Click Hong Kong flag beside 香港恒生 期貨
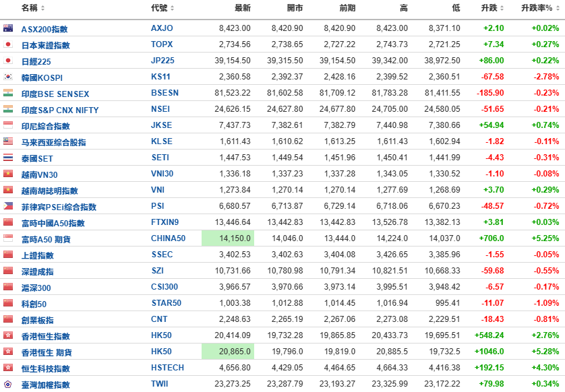The height and width of the screenshot is (392, 565). point(8,352)
